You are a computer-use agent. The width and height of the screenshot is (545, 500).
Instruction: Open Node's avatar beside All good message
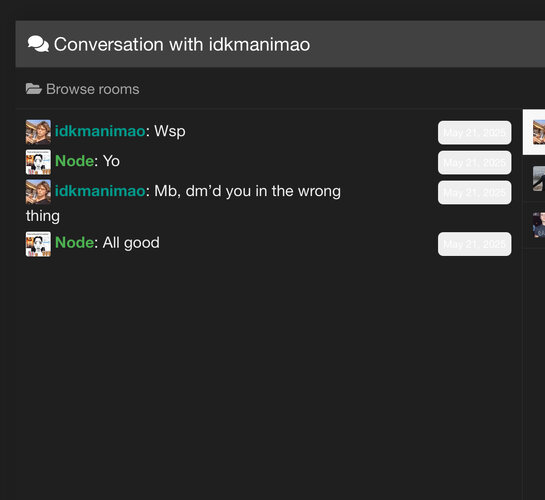click(38, 244)
